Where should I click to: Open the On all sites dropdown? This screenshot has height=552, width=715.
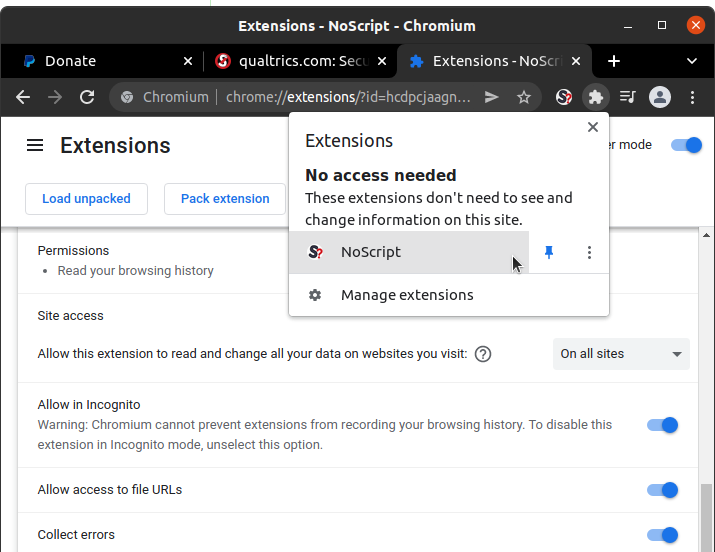click(621, 354)
